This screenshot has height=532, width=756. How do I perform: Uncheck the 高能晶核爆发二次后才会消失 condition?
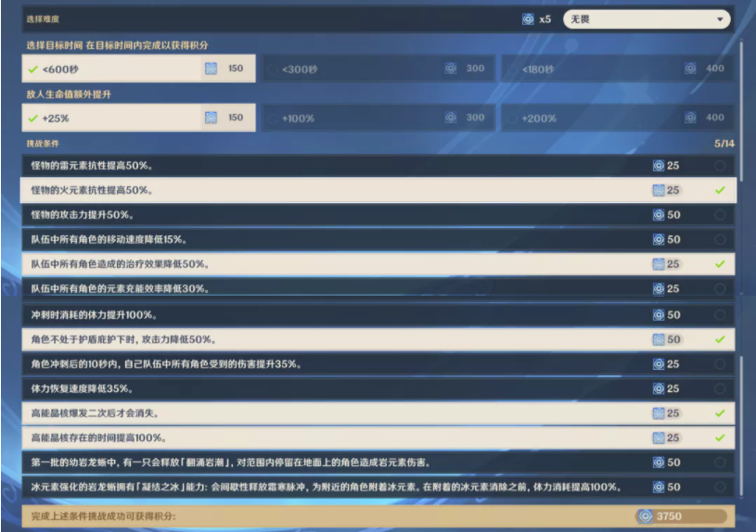pos(720,413)
